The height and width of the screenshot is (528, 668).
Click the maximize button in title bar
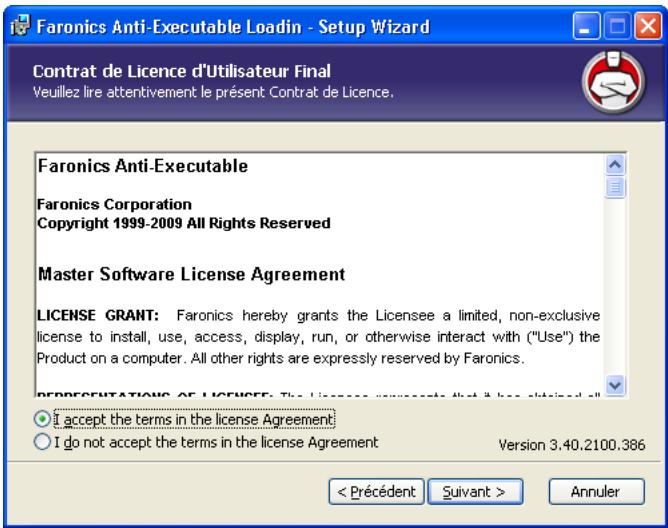(x=617, y=26)
